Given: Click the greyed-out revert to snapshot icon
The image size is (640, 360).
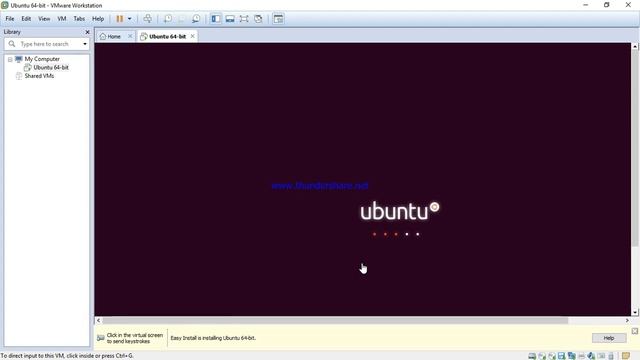Looking at the screenshot, I should [x=182, y=19].
